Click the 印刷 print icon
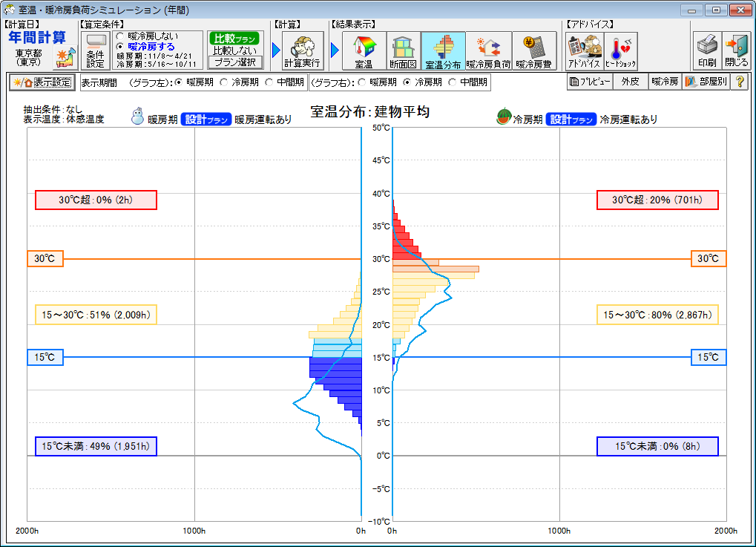756x547 pixels. click(707, 50)
